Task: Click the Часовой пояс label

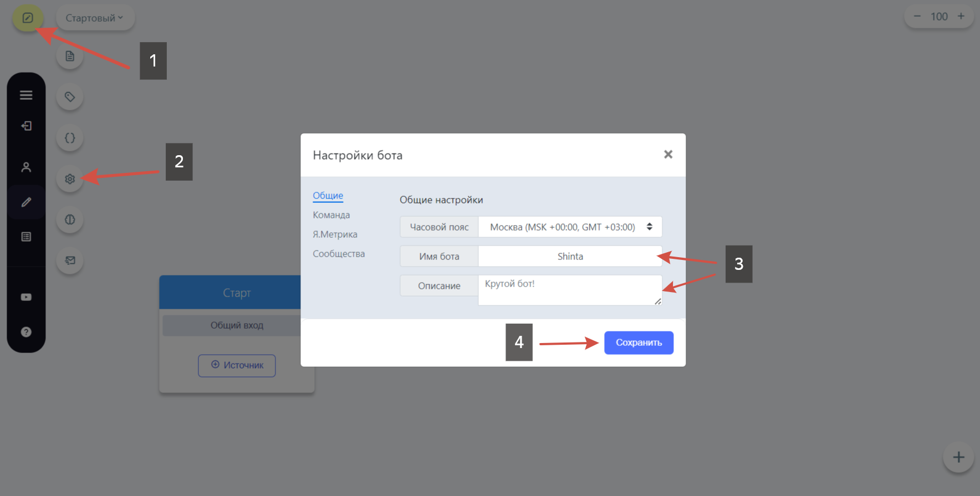Action: [x=439, y=227]
